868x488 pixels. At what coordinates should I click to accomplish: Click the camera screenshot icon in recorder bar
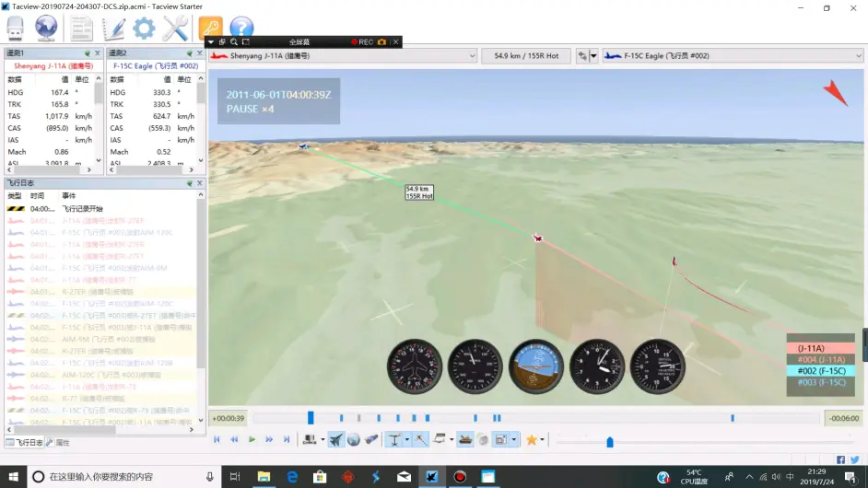tap(382, 42)
